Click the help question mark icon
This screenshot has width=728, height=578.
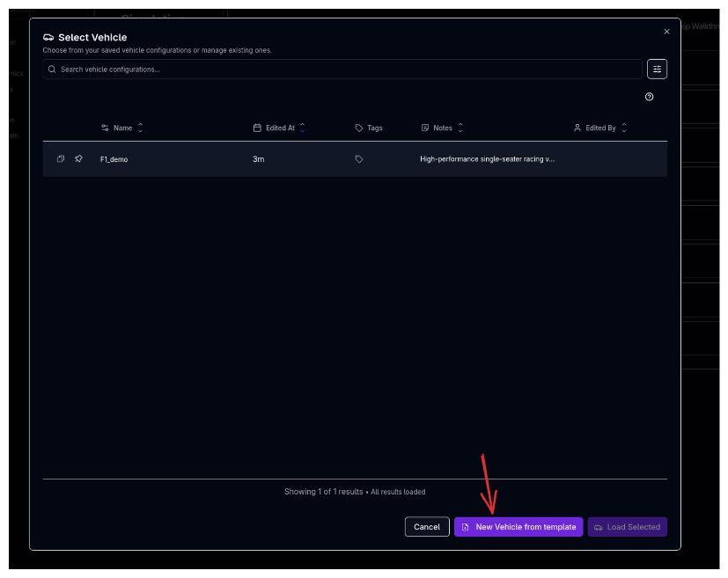pyautogui.click(x=650, y=97)
